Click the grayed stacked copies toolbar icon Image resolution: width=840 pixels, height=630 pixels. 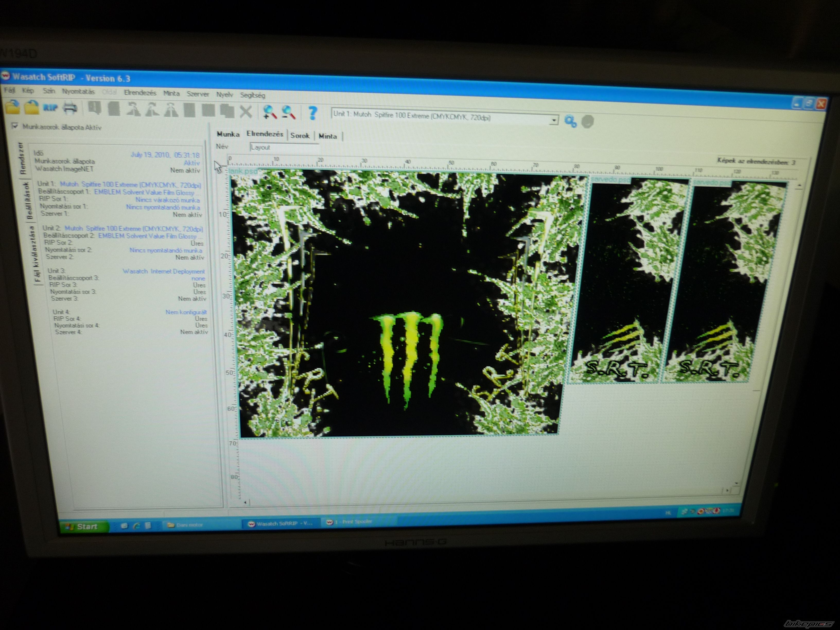227,111
